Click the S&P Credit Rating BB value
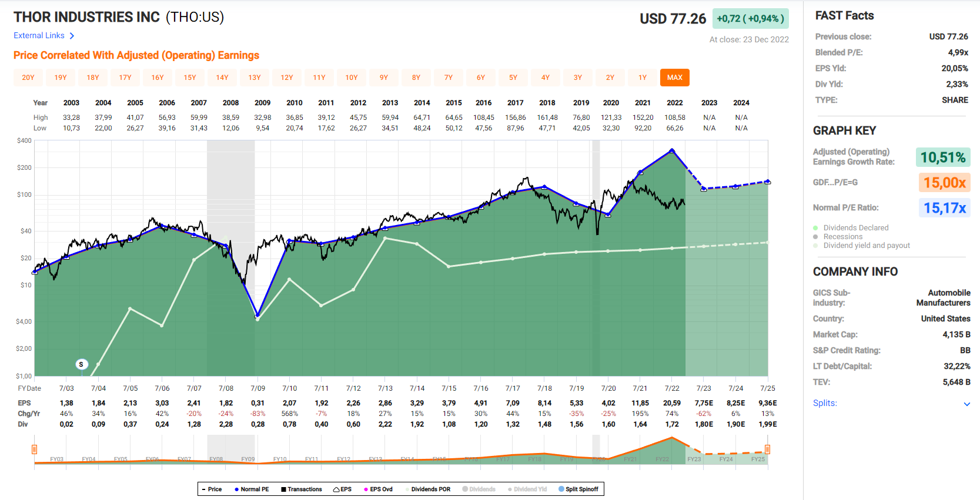The height and width of the screenshot is (500, 980). [965, 350]
